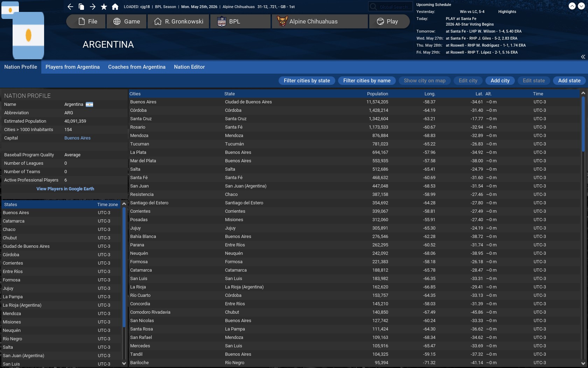This screenshot has width=588, height=368.
Task: Click today's PLAY at Santa Fe entry
Action: [x=461, y=19]
